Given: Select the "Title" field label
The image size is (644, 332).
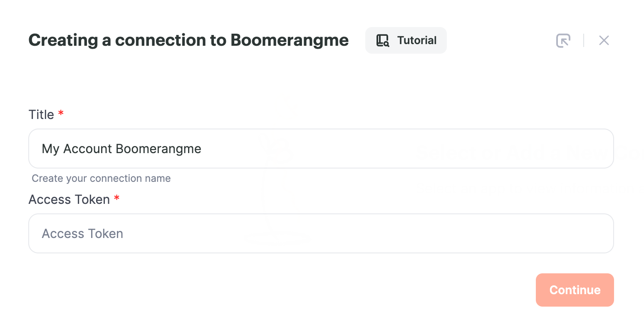Looking at the screenshot, I should click(x=41, y=114).
